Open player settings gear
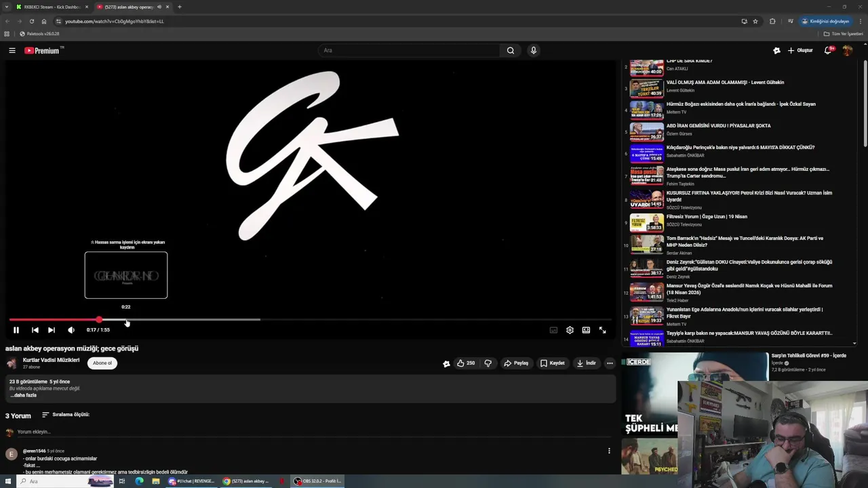This screenshot has width=868, height=488. pos(570,330)
